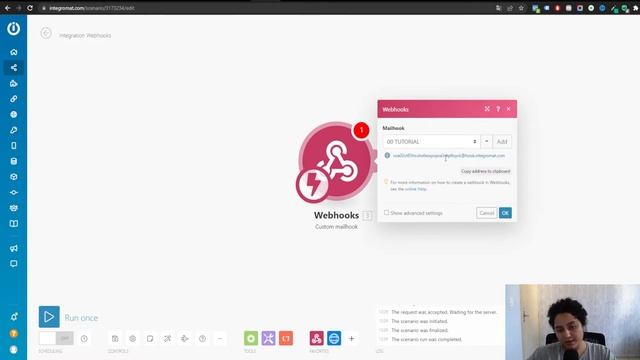Open notifications bell icon in sidebar
Screen dimensions: 640x360
13,317
